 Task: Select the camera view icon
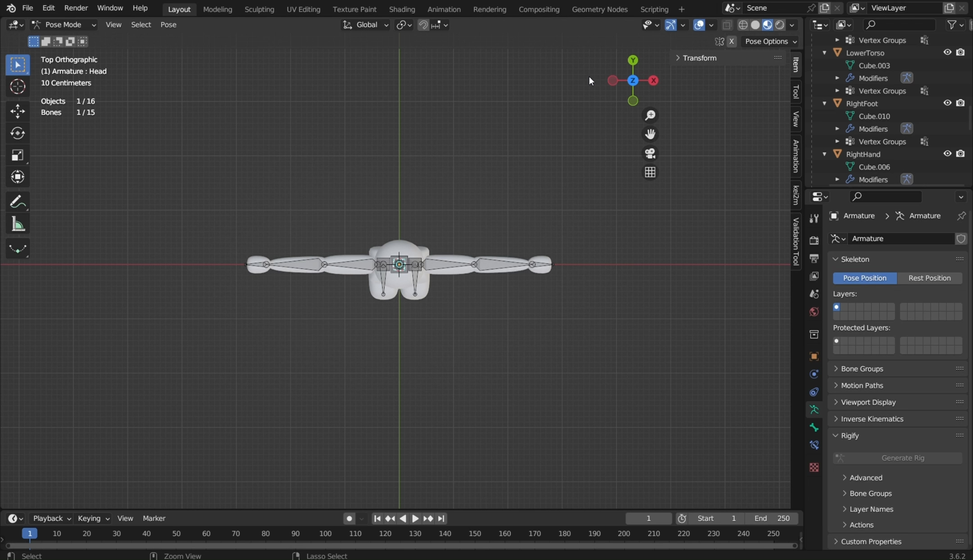[650, 153]
